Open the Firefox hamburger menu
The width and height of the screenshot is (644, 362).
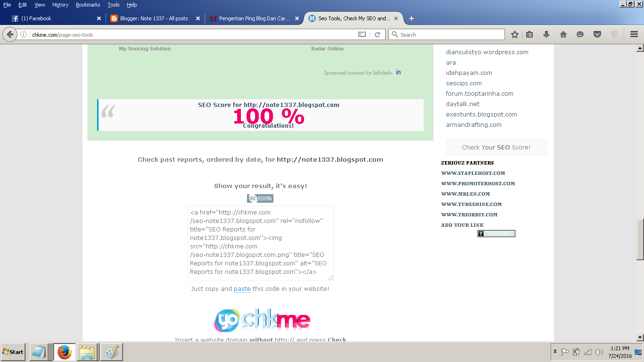click(634, 34)
